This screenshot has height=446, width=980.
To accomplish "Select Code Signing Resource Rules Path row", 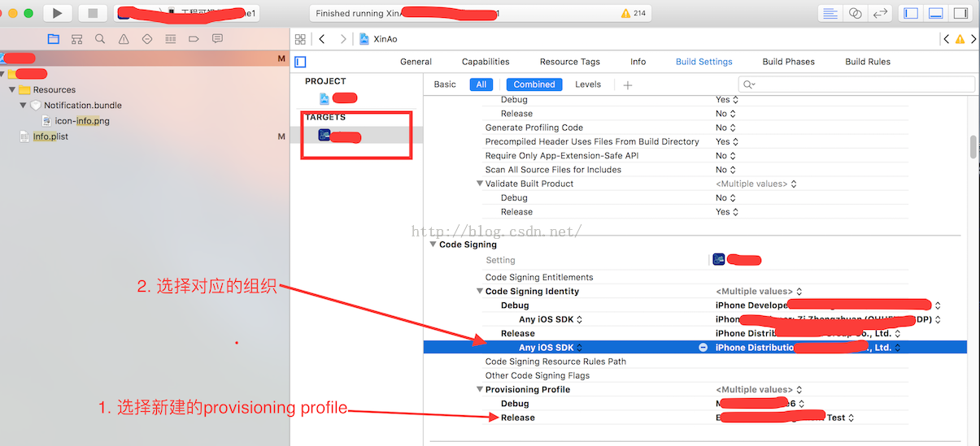I will coord(695,362).
